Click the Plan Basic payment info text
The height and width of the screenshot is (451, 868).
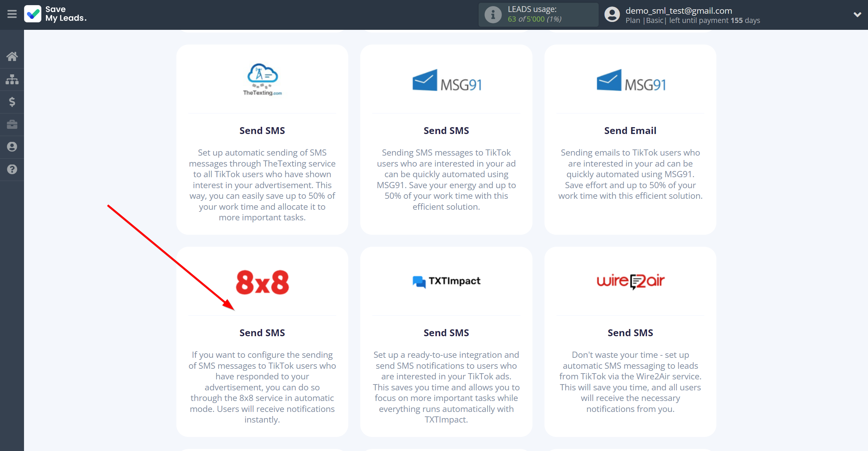click(693, 21)
